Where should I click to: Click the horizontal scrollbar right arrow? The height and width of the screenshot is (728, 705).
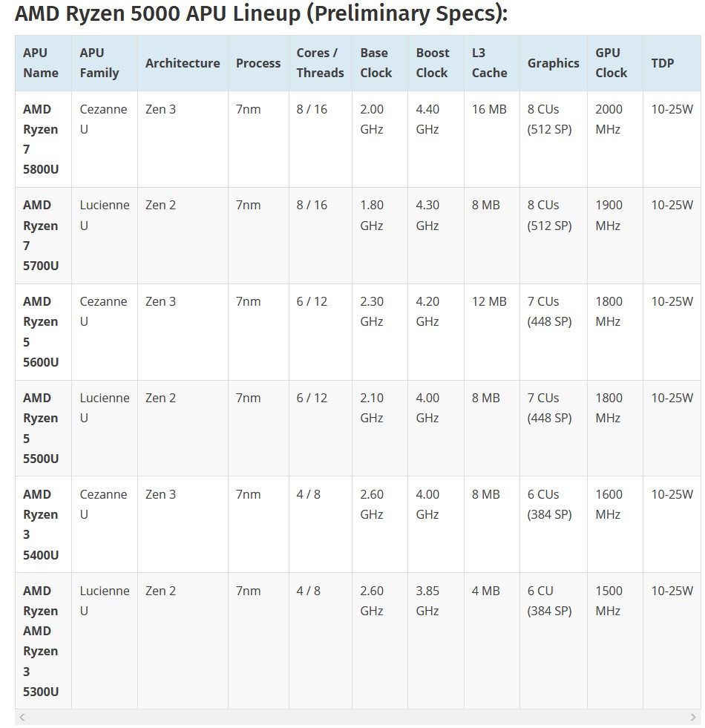(x=693, y=718)
